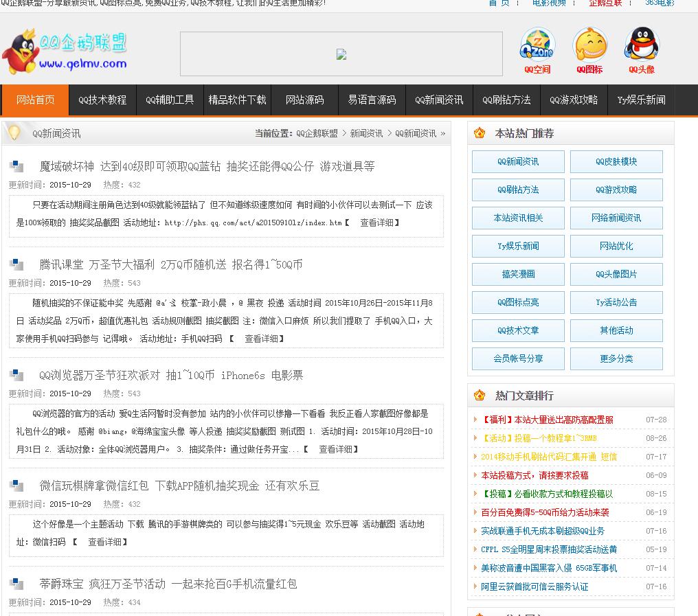Open 百分百免费得5-50Q币给力活动来袭 link
Image resolution: width=698 pixels, height=616 pixels.
click(545, 512)
